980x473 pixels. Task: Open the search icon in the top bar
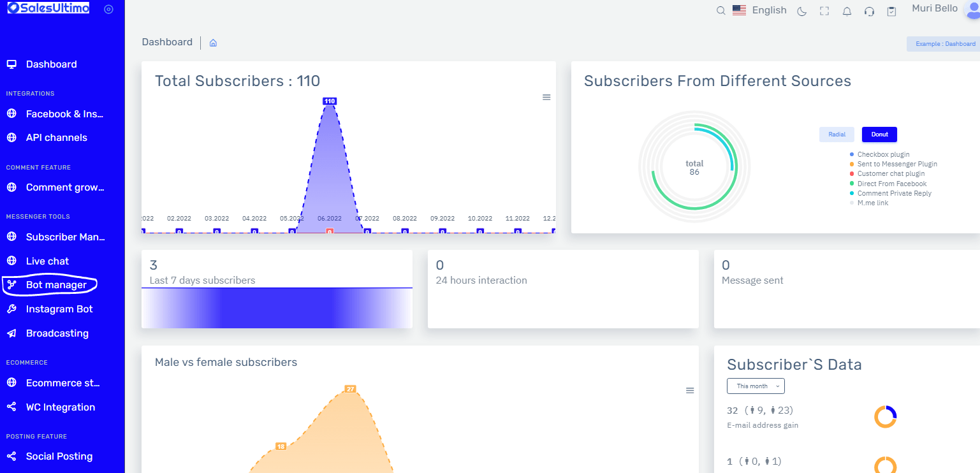pos(720,11)
